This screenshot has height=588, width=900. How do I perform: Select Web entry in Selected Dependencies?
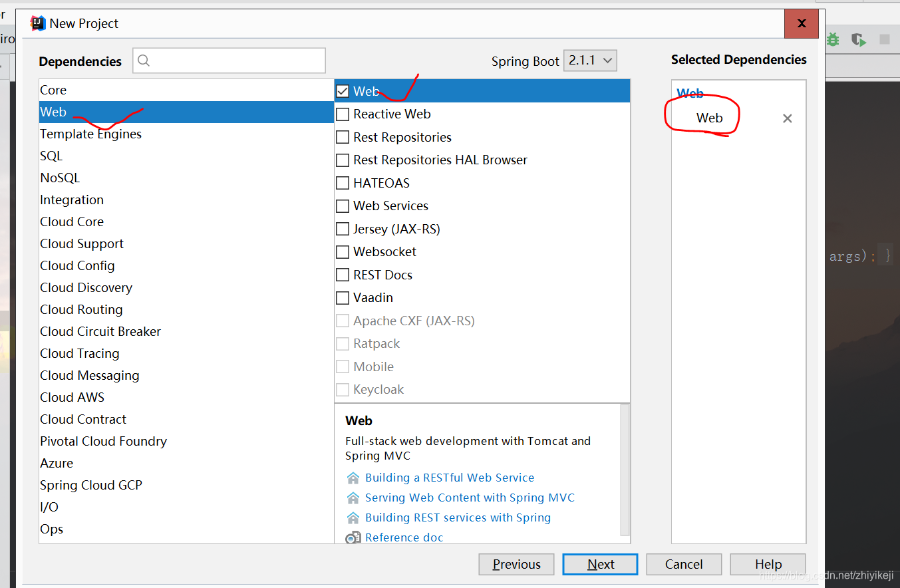click(x=709, y=118)
